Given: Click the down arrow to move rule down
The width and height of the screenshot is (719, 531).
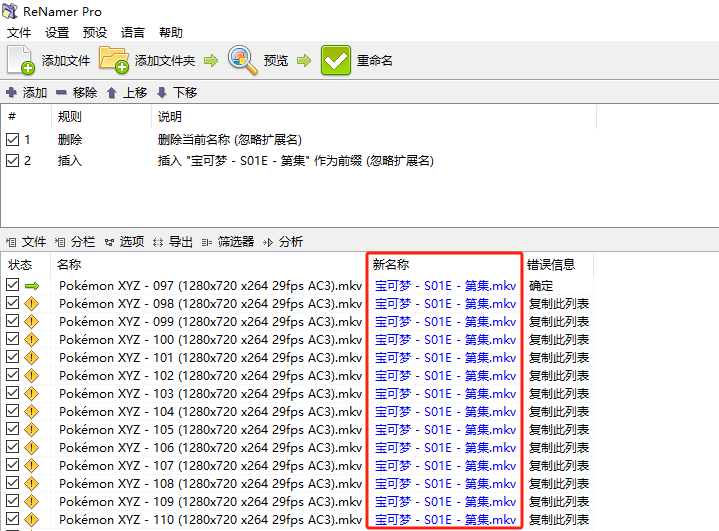Looking at the screenshot, I should [161, 93].
